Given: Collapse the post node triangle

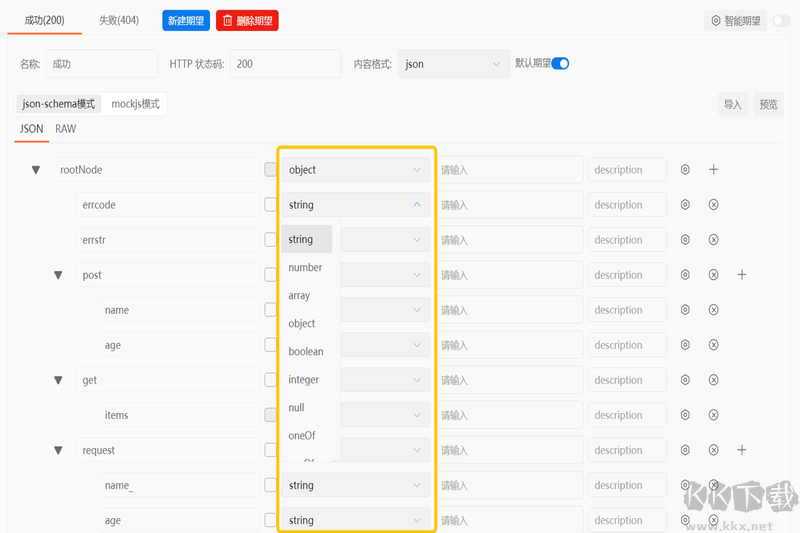Looking at the screenshot, I should (x=58, y=275).
